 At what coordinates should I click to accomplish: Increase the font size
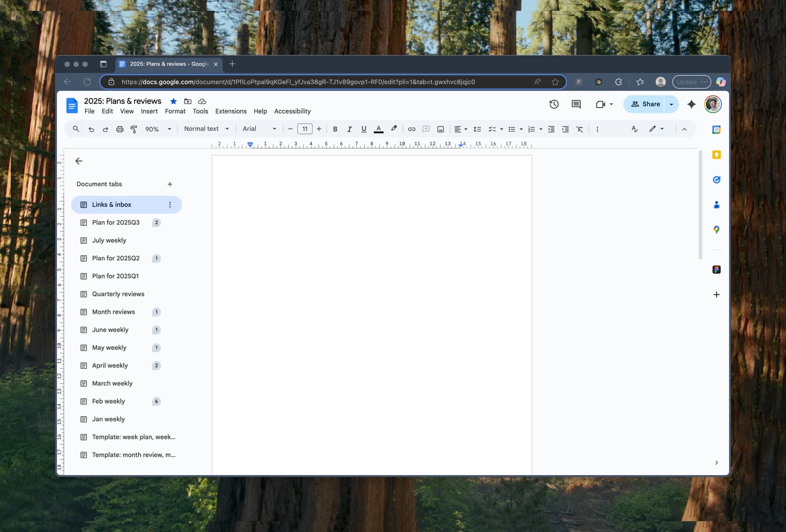(319, 129)
